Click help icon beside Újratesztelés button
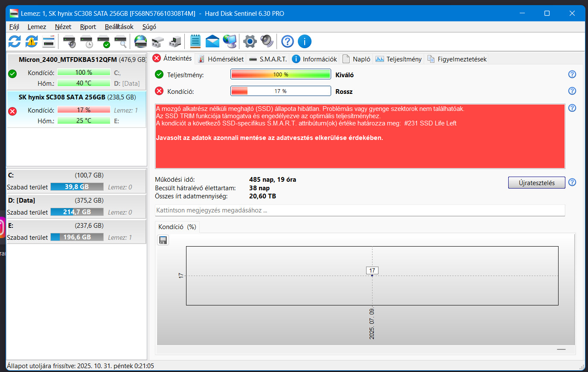This screenshot has height=372, width=588. (572, 182)
